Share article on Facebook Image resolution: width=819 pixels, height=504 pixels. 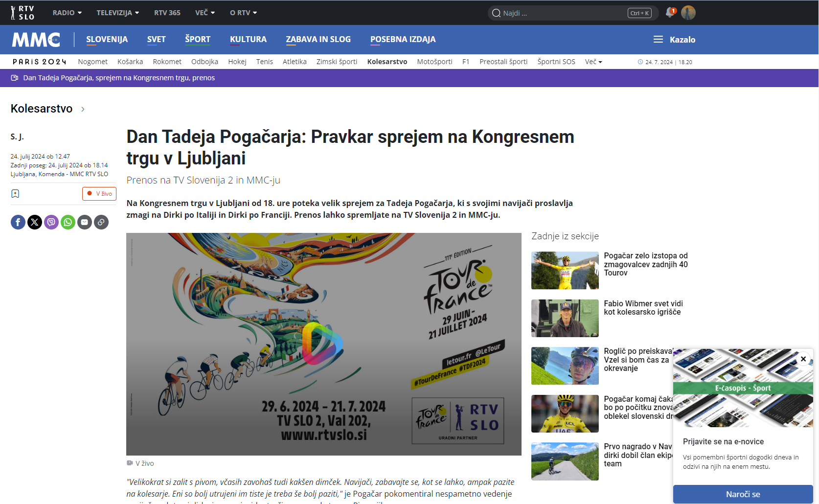point(18,222)
